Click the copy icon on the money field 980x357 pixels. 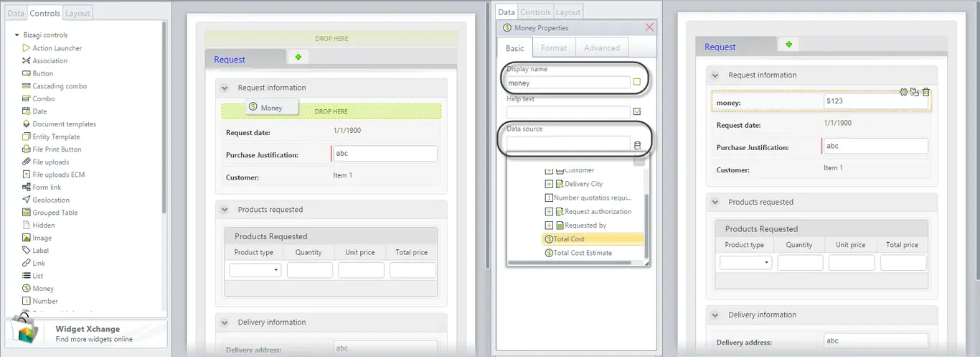click(x=914, y=92)
